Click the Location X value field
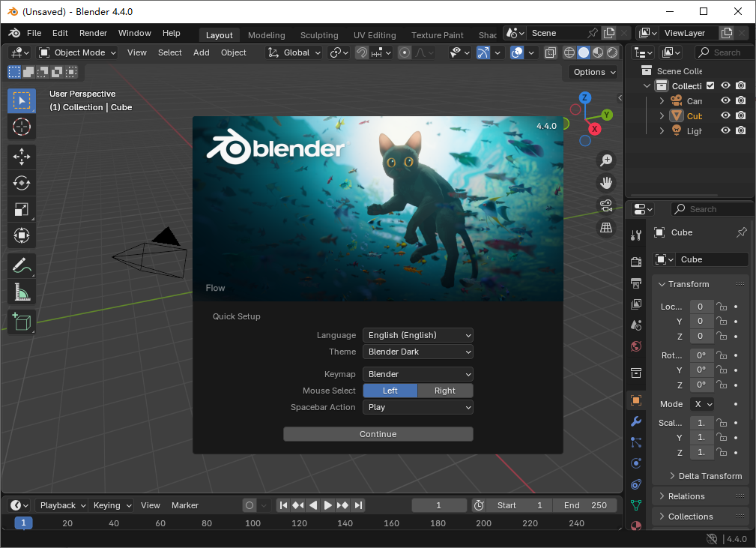 coord(700,307)
